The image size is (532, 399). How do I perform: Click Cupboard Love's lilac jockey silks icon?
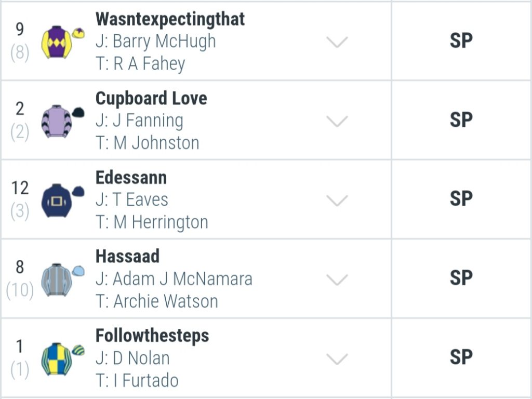tap(63, 121)
